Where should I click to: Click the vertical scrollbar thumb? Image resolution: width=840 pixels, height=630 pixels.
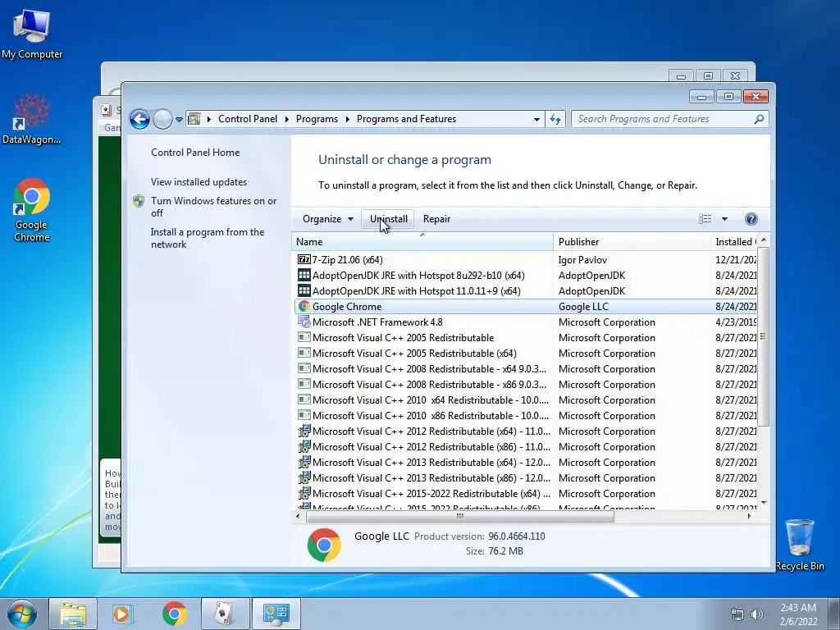(763, 336)
